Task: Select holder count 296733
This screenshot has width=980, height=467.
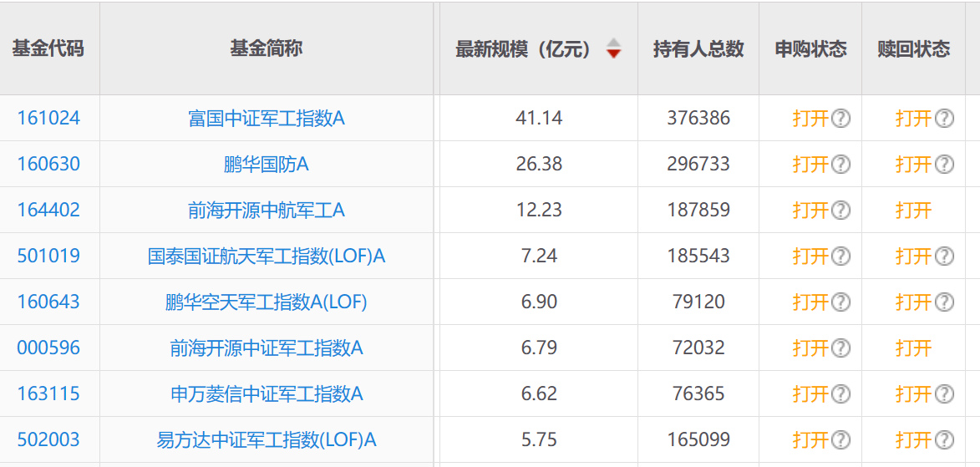Action: click(698, 165)
